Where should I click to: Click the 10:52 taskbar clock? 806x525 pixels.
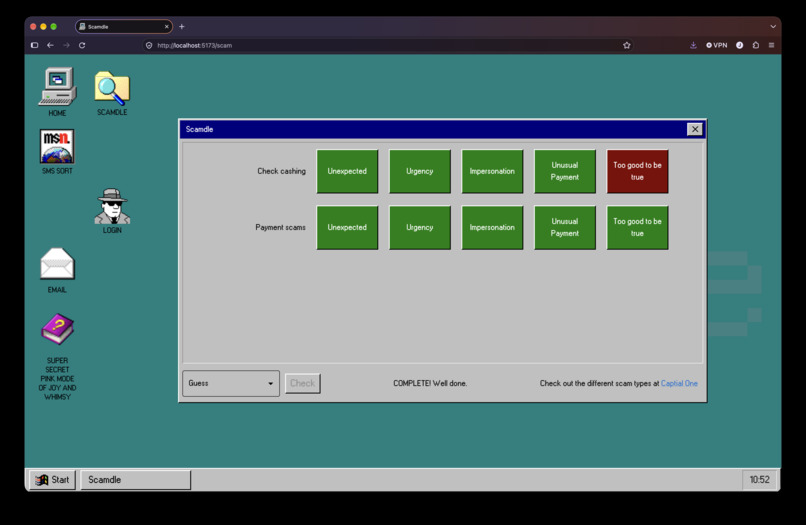759,480
